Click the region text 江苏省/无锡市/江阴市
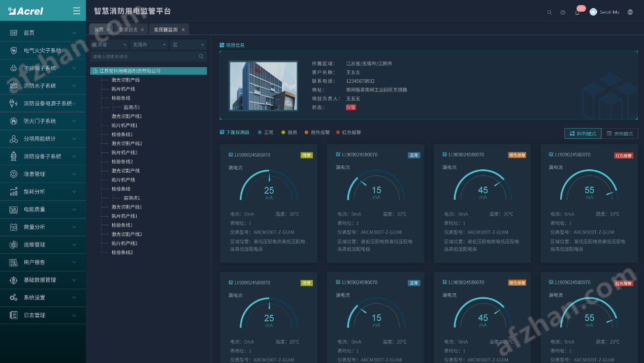Image resolution: width=644 pixels, height=363 pixels. (x=369, y=64)
